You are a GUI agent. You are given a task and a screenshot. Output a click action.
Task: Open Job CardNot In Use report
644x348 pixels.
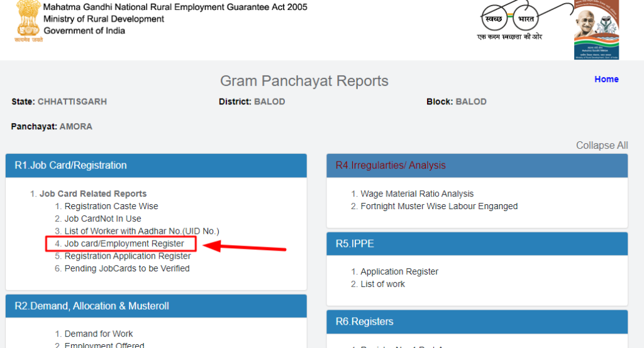click(x=103, y=219)
